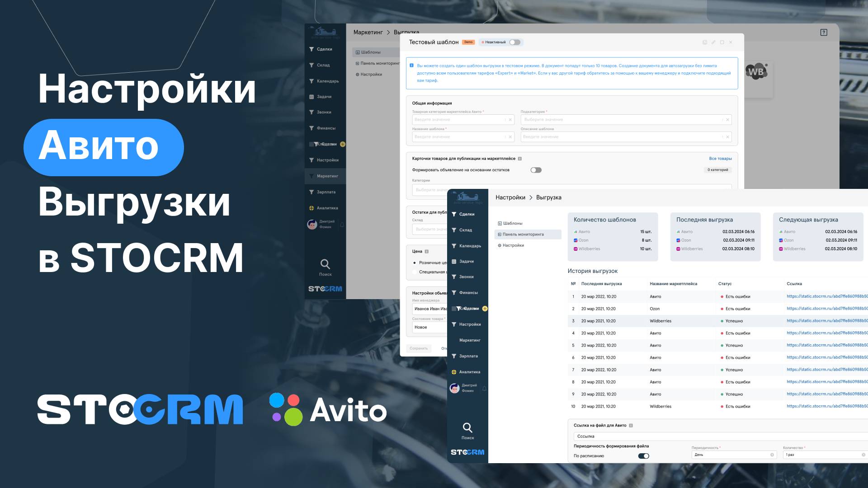Viewport: 868px width, 488px height.
Task: Click the yellow plus icon in front window sidebar
Action: point(485,309)
